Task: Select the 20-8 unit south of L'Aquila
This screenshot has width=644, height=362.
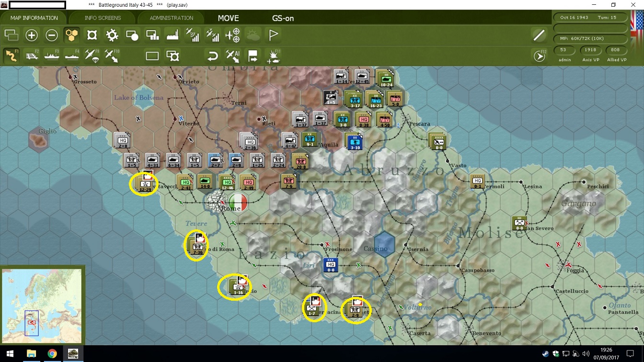Action: [301, 162]
